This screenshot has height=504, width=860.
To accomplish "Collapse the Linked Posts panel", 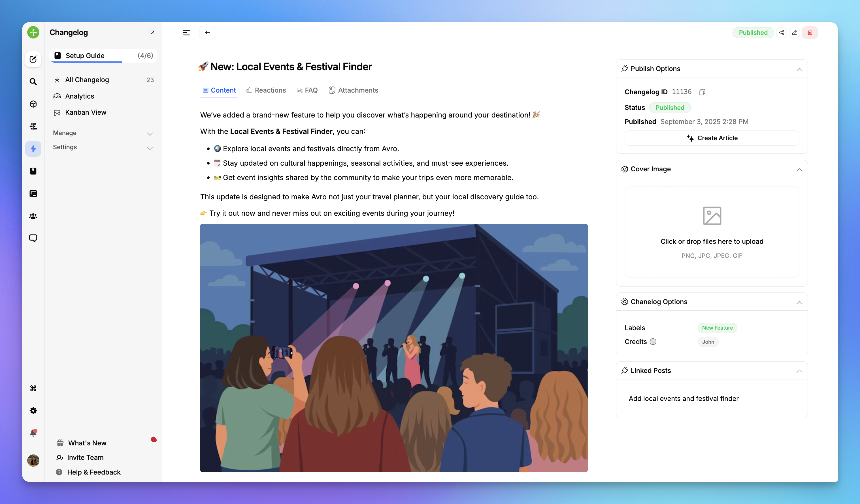I will 799,371.
